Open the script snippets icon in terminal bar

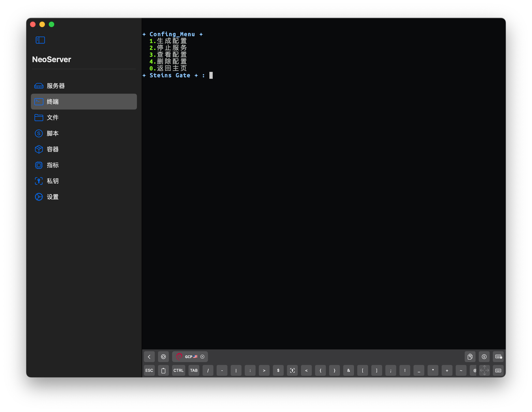[x=484, y=357]
